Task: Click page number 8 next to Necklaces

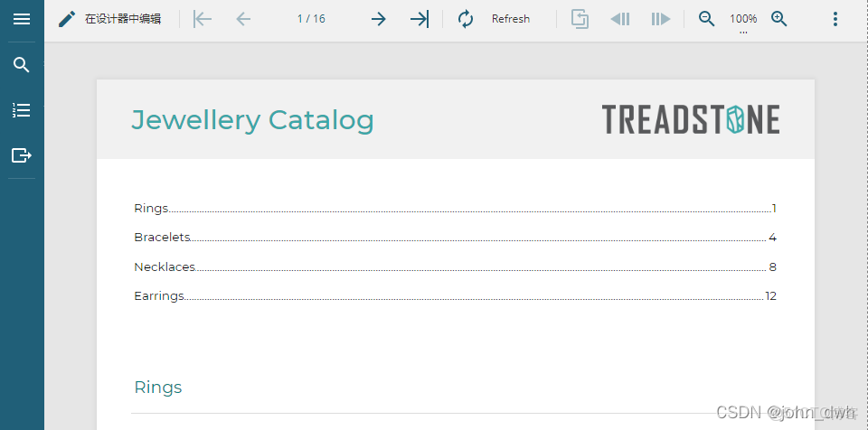Action: pos(773,266)
